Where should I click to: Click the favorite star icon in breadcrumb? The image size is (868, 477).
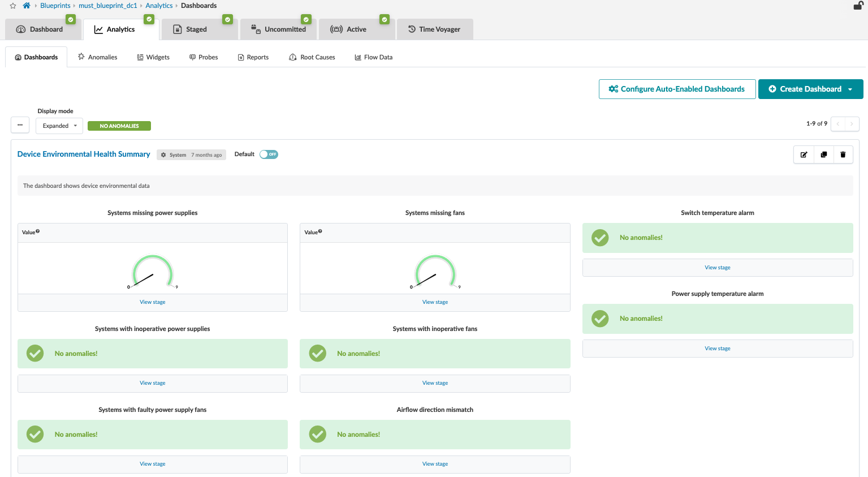click(x=13, y=6)
